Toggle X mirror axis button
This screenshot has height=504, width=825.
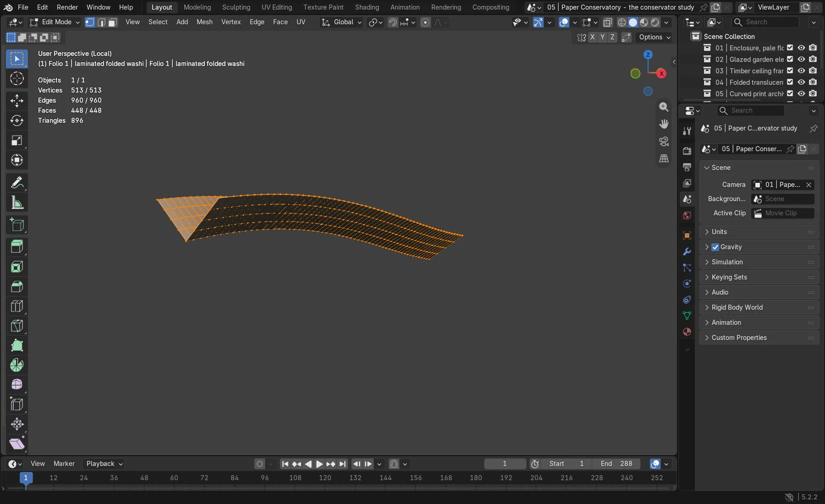click(593, 37)
